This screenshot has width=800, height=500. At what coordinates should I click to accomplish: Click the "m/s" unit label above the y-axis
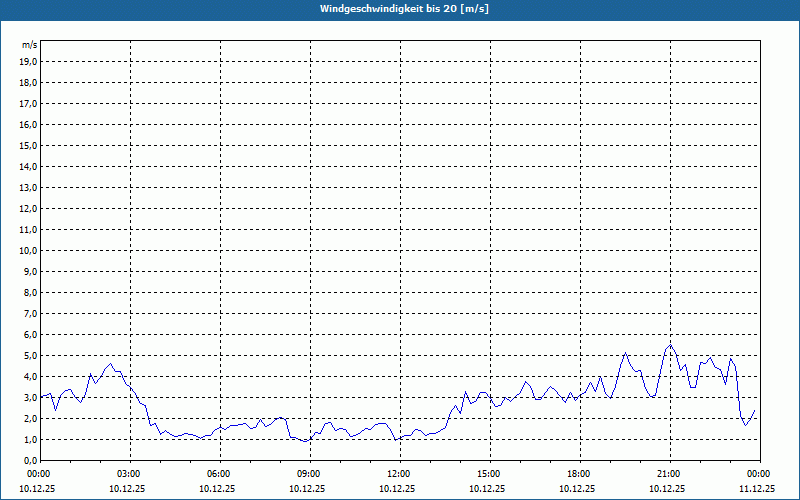click(x=30, y=45)
